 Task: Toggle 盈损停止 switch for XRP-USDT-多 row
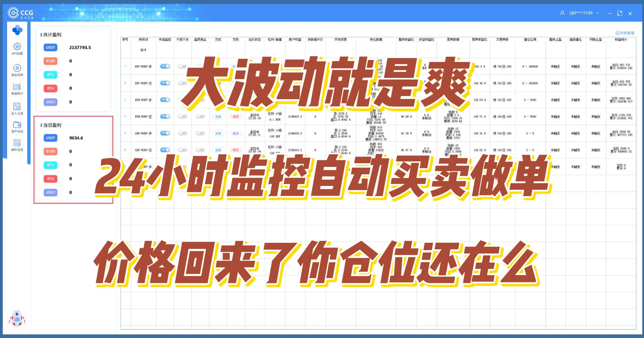200,133
